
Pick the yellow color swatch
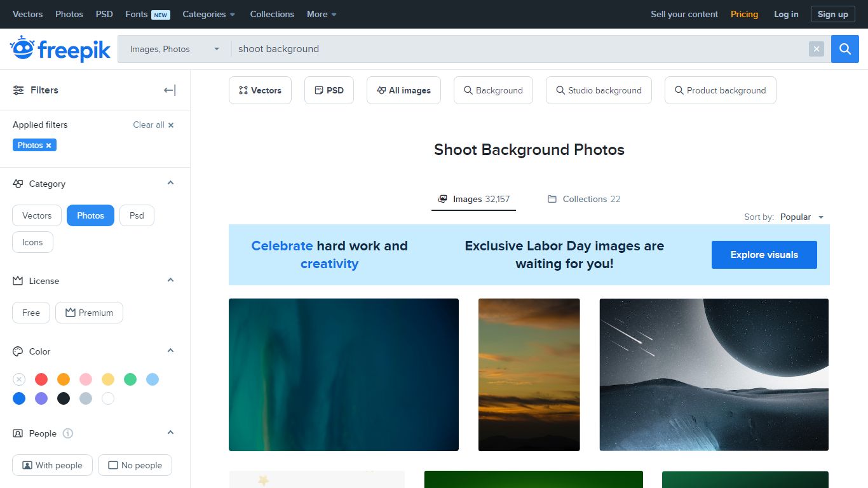point(108,379)
